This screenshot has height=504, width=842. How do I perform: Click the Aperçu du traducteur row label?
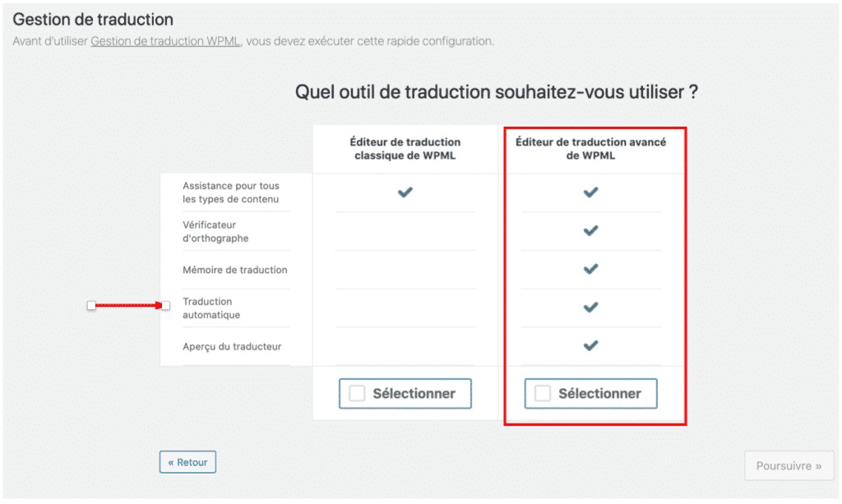[x=231, y=346]
